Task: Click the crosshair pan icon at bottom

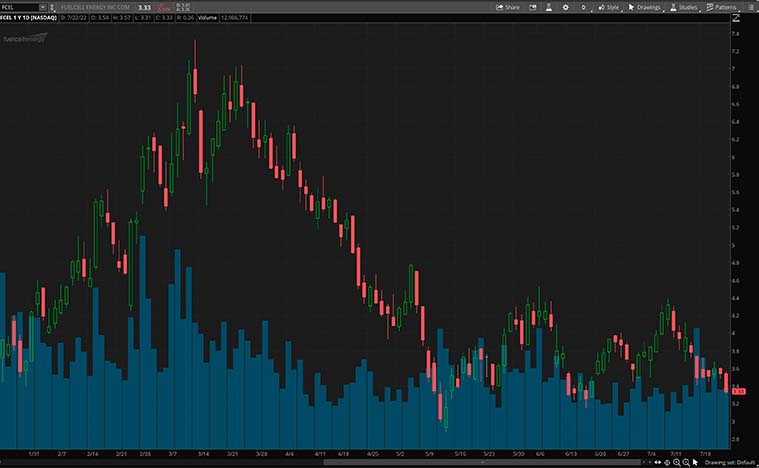Action: (x=666, y=462)
